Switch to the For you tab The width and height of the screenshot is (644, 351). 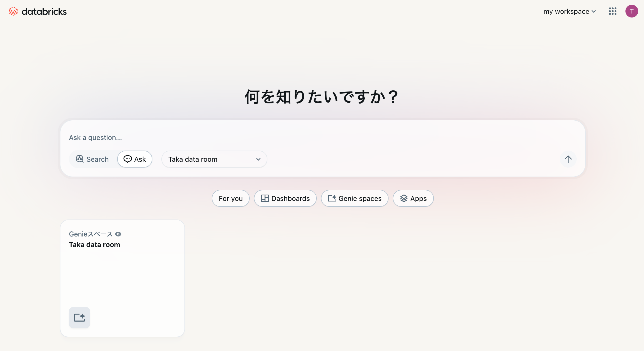click(230, 198)
